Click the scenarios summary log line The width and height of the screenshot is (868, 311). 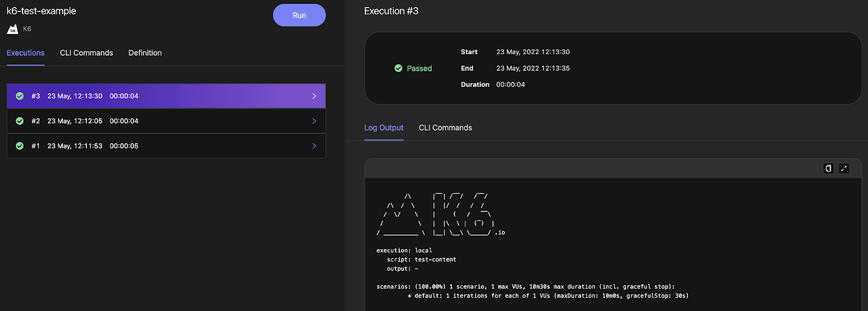pos(526,287)
